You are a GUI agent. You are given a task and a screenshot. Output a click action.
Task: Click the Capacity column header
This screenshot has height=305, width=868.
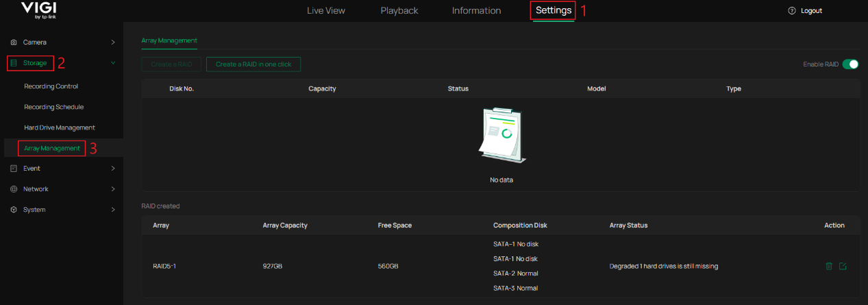pyautogui.click(x=322, y=89)
